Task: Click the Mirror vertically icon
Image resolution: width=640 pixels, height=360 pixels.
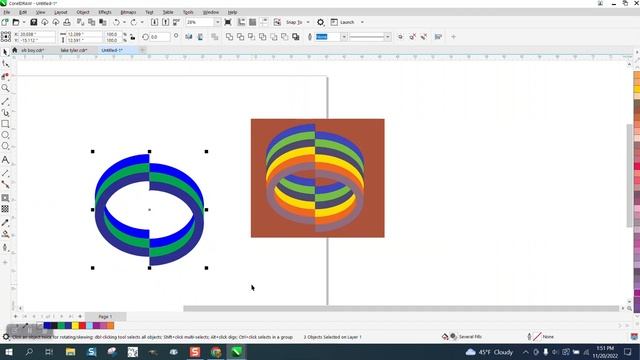Action: coord(200,37)
